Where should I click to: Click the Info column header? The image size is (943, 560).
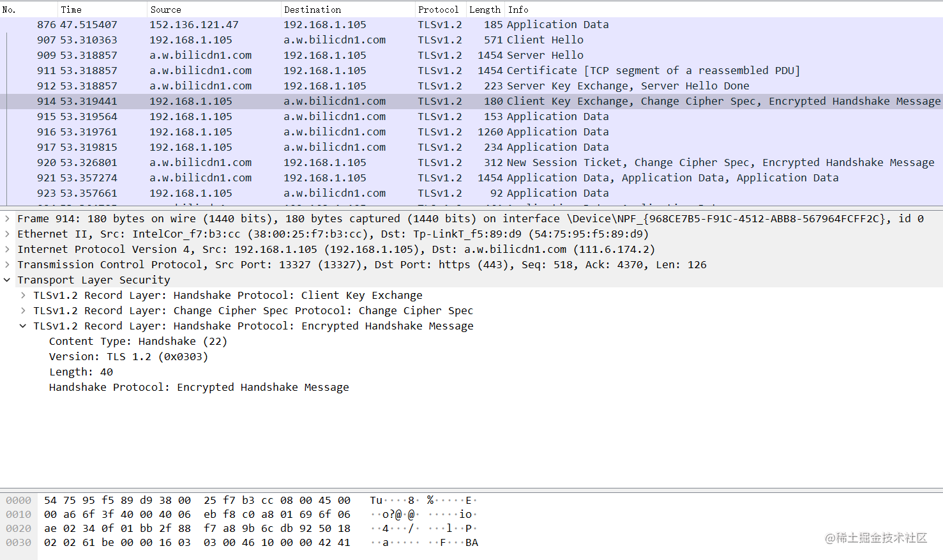(724, 10)
